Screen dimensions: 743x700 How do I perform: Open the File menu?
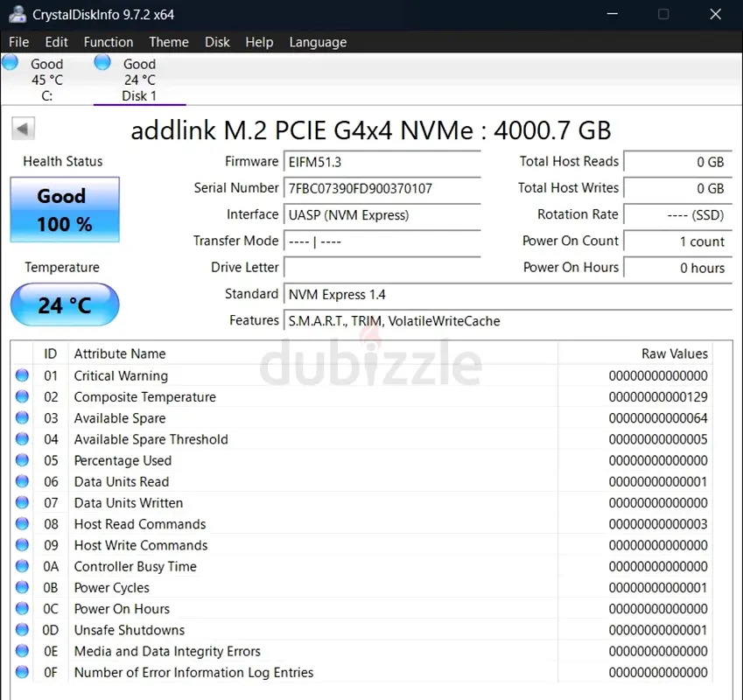(x=19, y=42)
